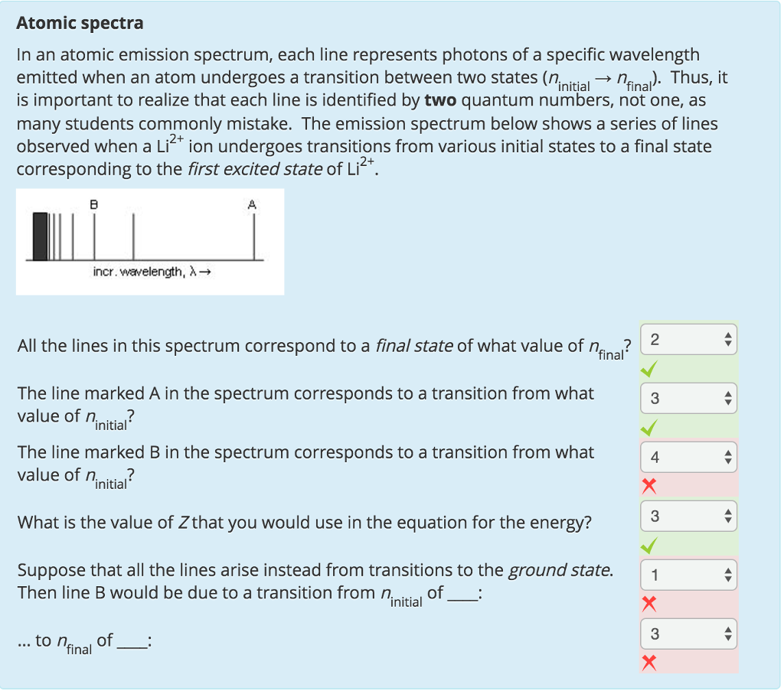Click the spectrum image thumbnail
Viewport: 784px width, 691px height.
coord(150,240)
